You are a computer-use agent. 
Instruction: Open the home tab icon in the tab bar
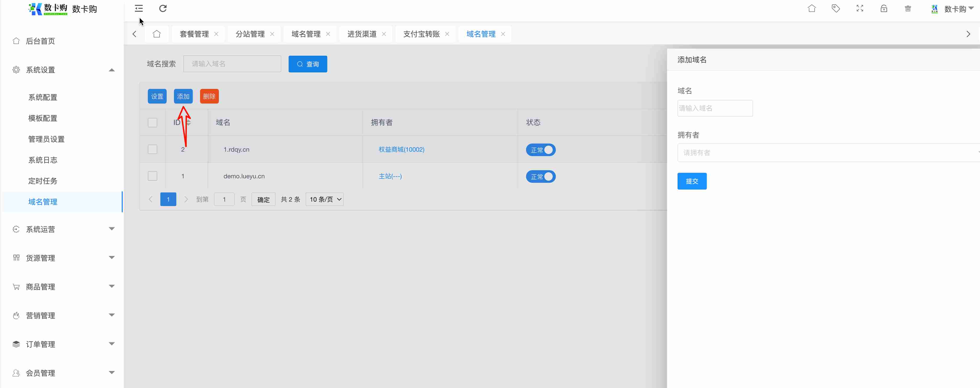tap(156, 34)
